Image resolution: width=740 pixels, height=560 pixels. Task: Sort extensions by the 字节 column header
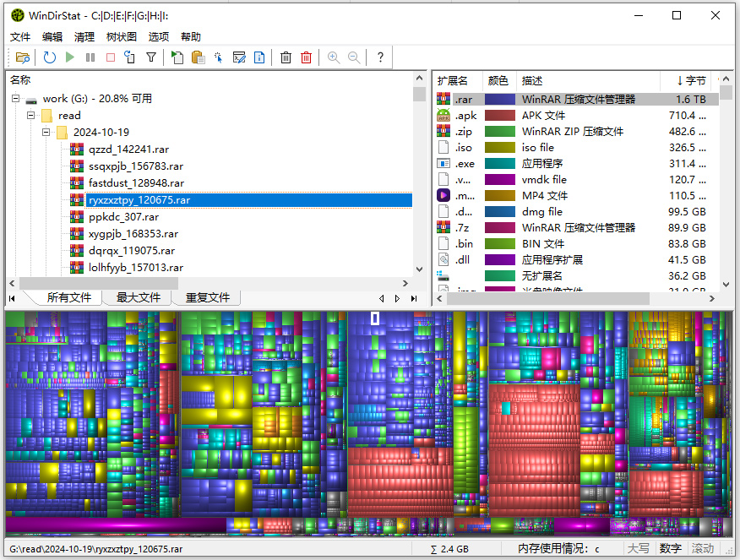click(x=695, y=79)
